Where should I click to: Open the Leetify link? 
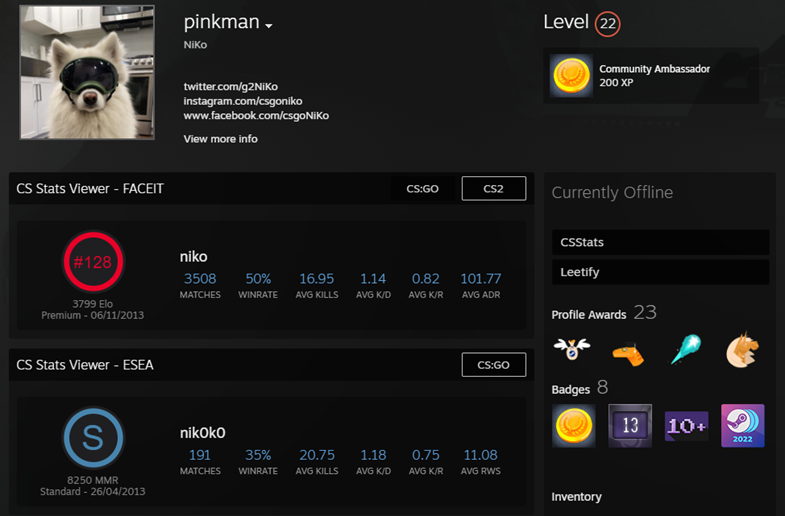[660, 272]
